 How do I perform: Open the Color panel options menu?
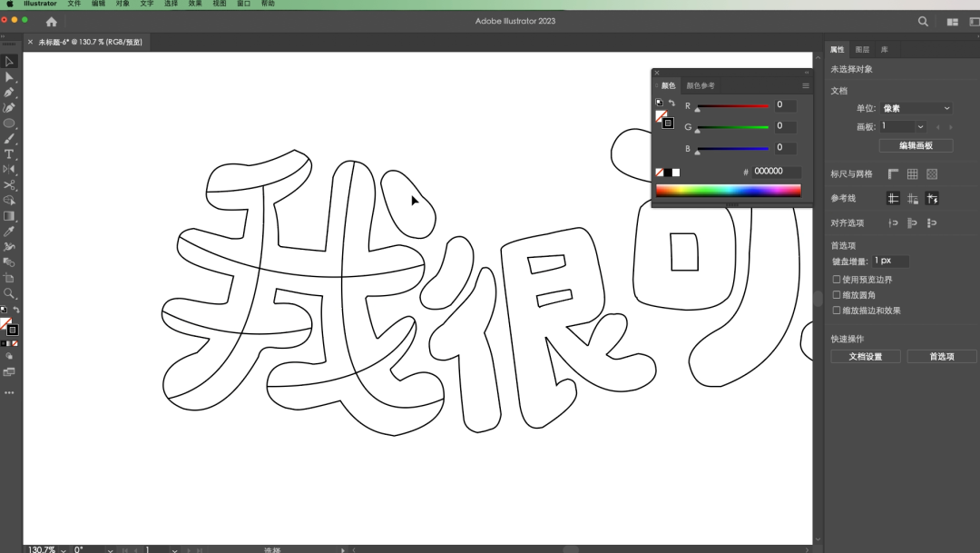[805, 85]
